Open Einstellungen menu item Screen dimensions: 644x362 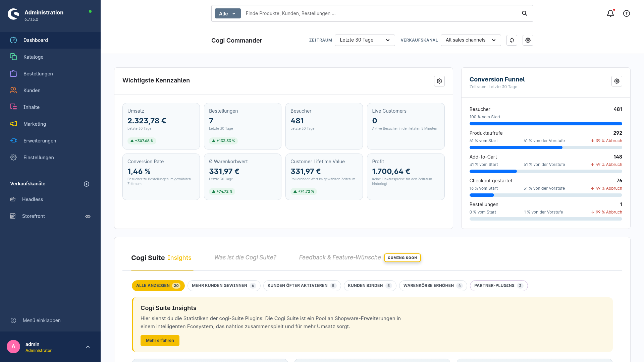tap(50, 158)
